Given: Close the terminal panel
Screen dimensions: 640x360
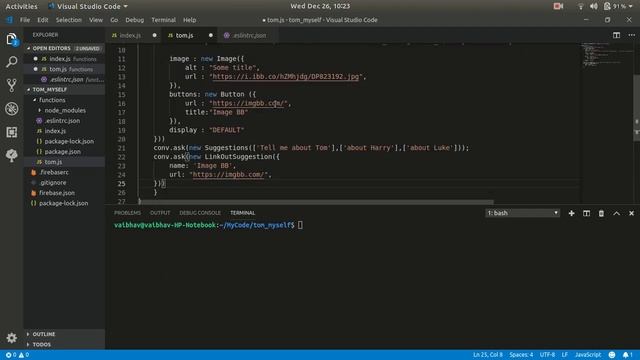Looking at the screenshot, I should (631, 213).
